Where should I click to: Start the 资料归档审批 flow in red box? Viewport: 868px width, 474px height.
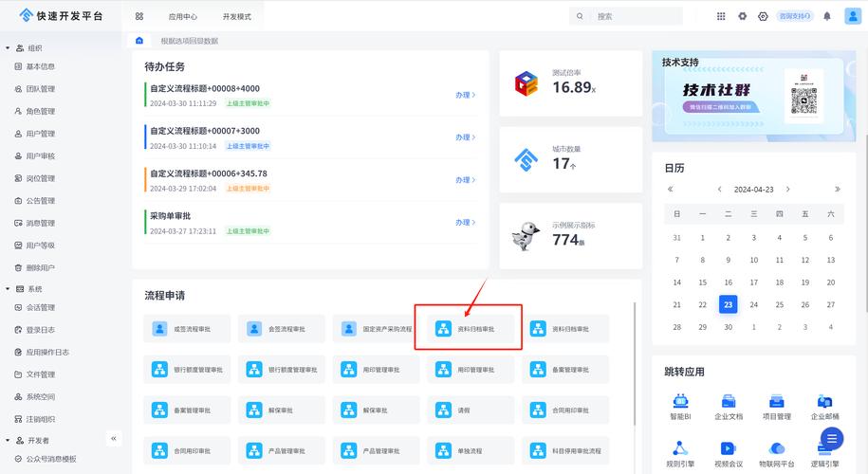pos(469,329)
